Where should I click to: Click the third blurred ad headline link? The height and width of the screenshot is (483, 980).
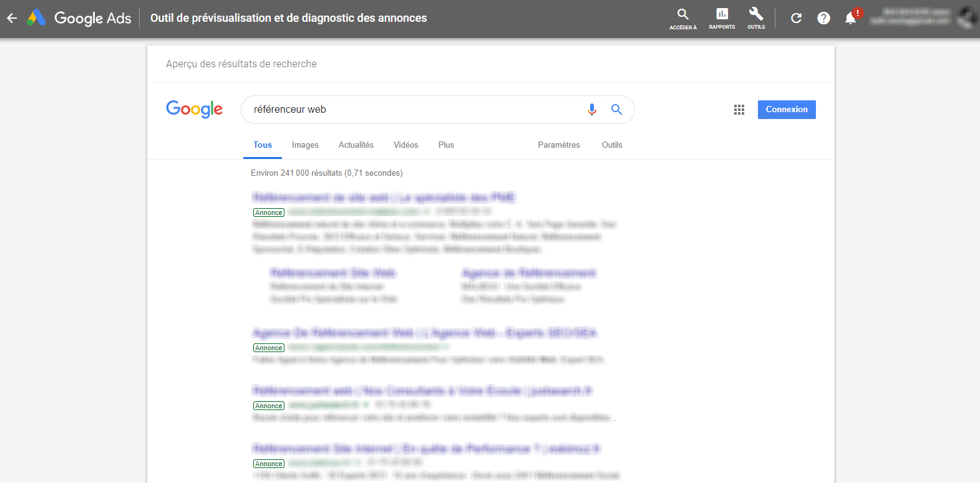pos(422,391)
